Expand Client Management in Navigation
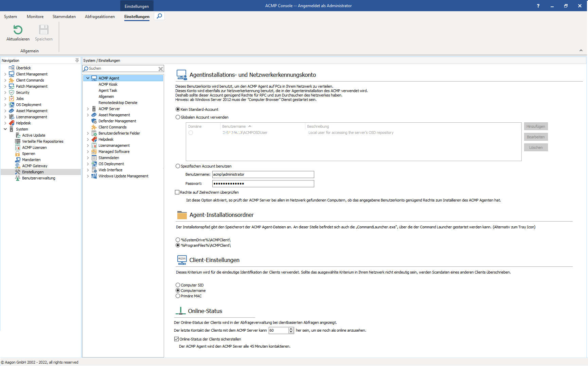588x366 pixels. pos(5,74)
